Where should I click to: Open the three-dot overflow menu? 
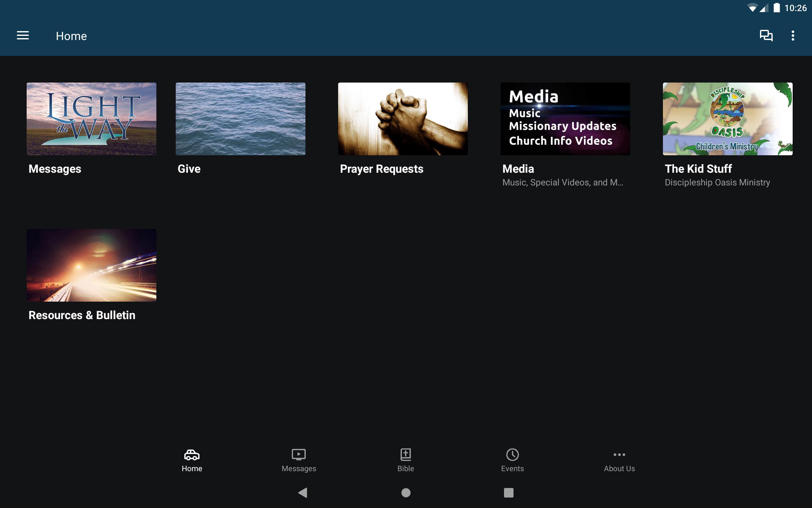tap(793, 36)
